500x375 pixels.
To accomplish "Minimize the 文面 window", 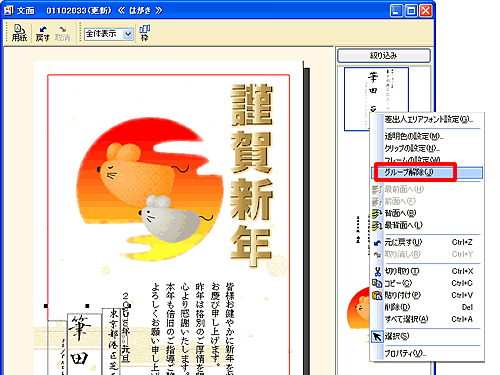I will pyautogui.click(x=396, y=11).
